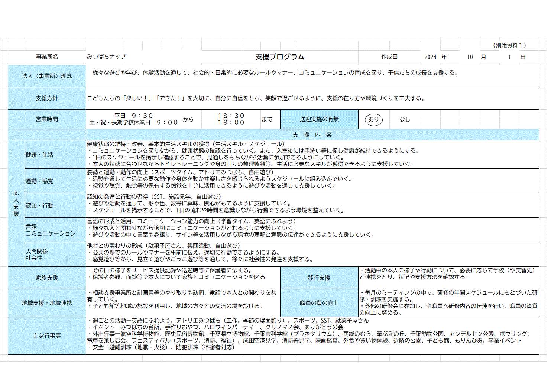The image size is (548, 392).
Task: Click the まで text in hours row
Action: point(267,119)
